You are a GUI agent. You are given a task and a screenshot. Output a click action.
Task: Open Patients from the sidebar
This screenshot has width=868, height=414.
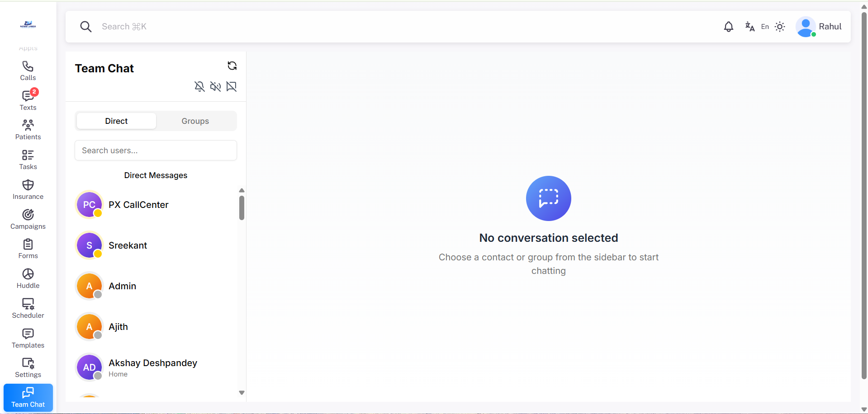tap(28, 129)
